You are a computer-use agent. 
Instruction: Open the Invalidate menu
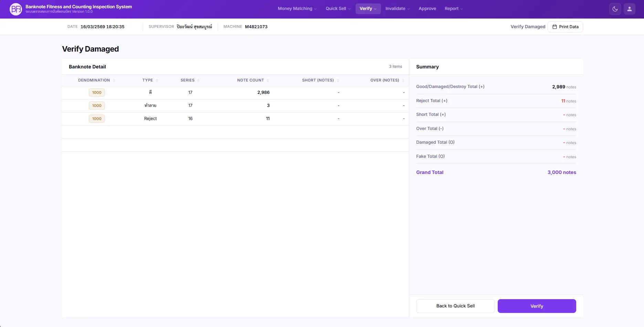tap(395, 9)
